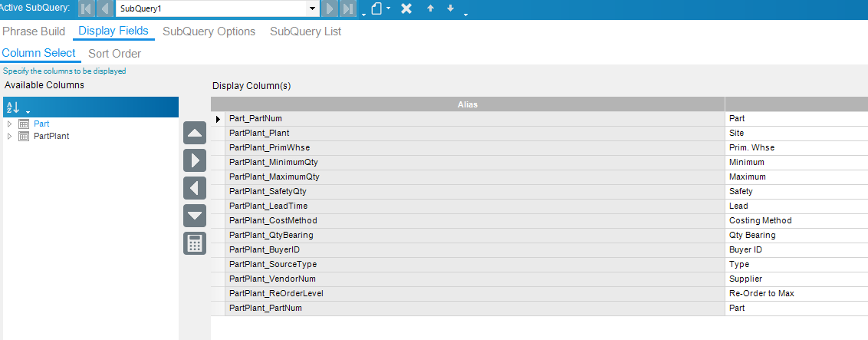The image size is (868, 340).
Task: Go to the previous subquery
Action: [x=104, y=9]
